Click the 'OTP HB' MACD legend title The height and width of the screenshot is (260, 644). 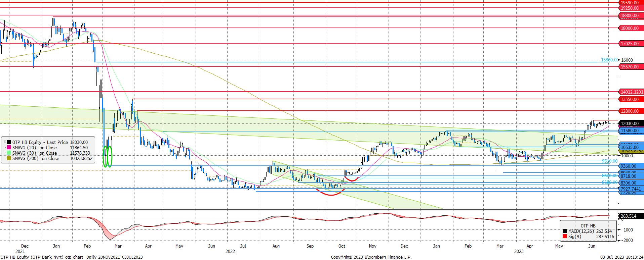(588, 226)
